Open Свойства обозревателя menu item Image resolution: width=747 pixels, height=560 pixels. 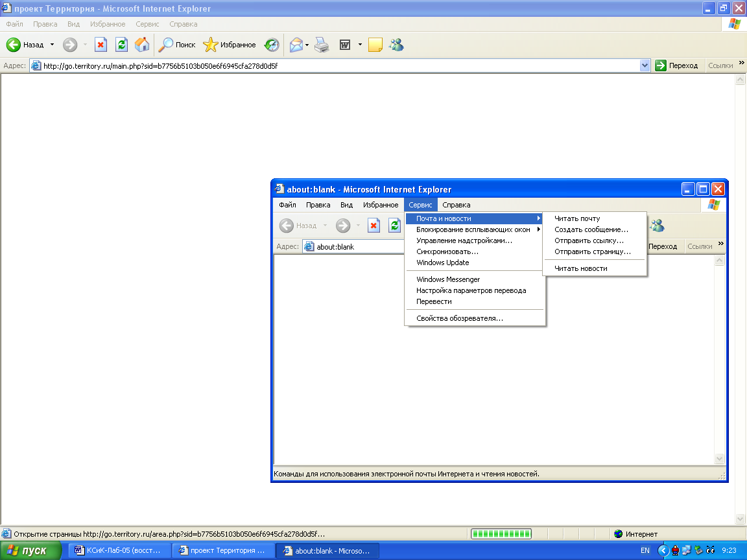coord(475,318)
